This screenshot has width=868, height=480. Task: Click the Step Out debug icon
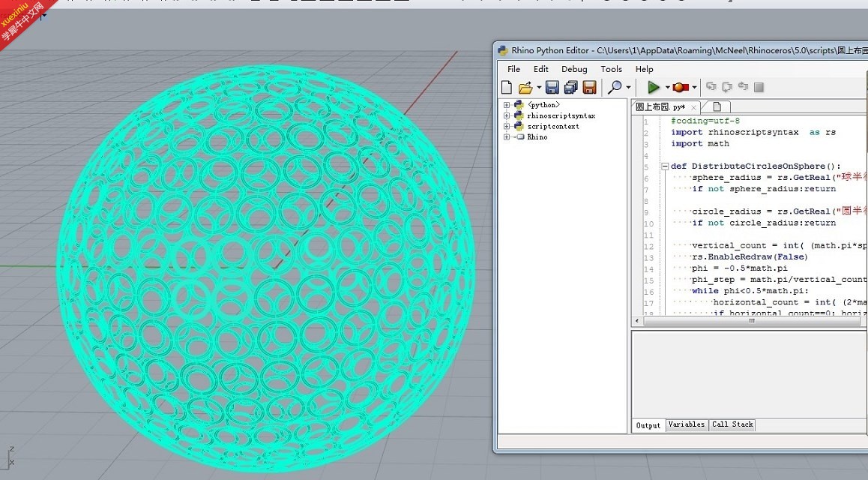[x=744, y=87]
